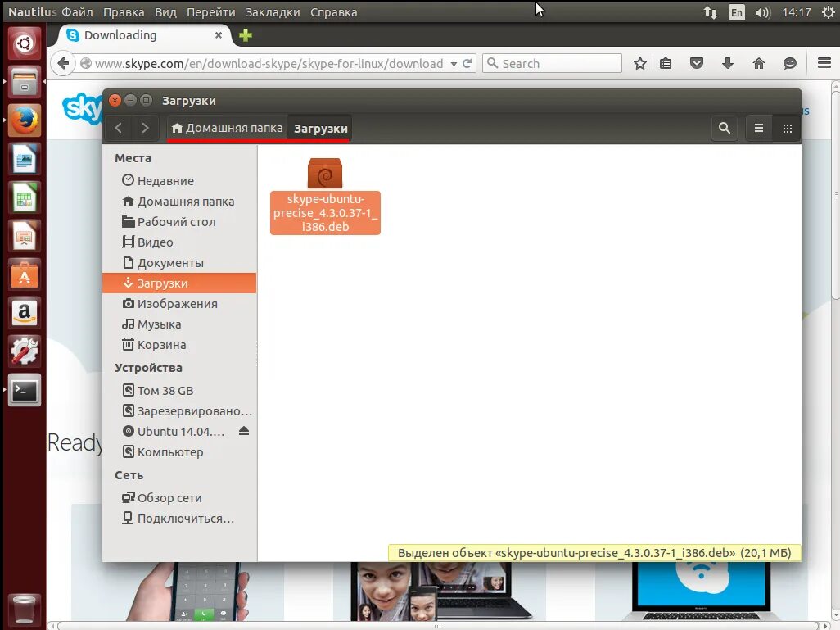Screen dimensions: 840x630
Task: Open LibreOffice Writer launcher icon
Action: tap(24, 159)
